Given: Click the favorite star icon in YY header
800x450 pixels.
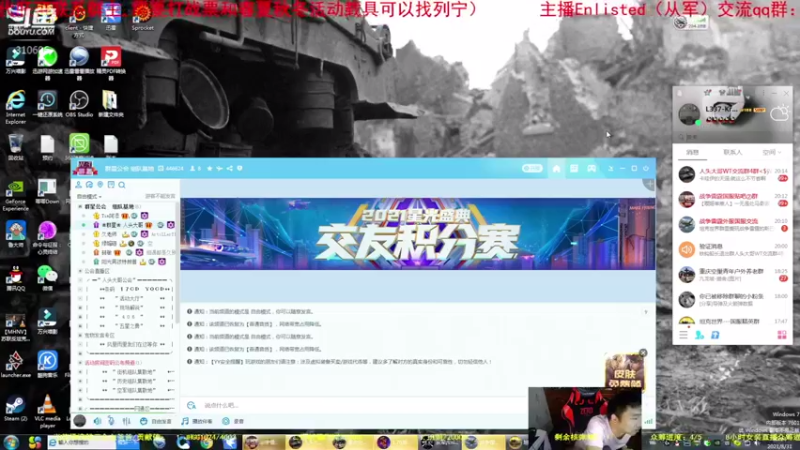Looking at the screenshot, I should [x=209, y=168].
